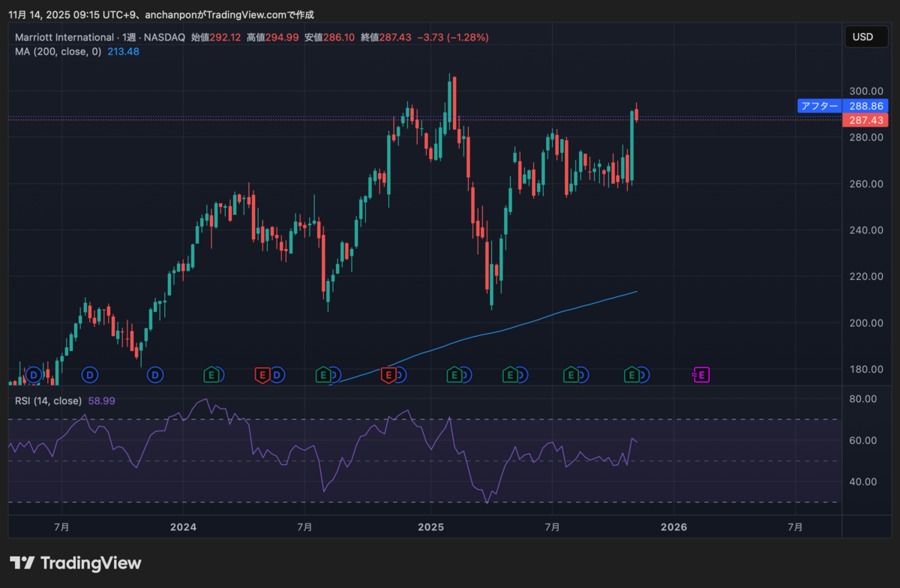
Task: Click the 2026 time axis label
Action: tap(674, 527)
